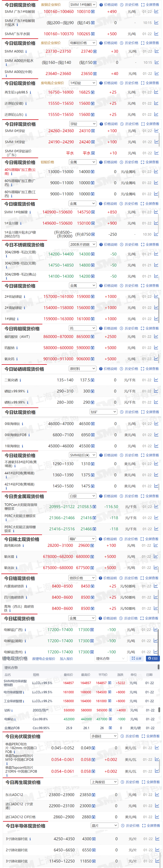Expand the 锂化合物 dropdown in lithium section

[110, 658]
